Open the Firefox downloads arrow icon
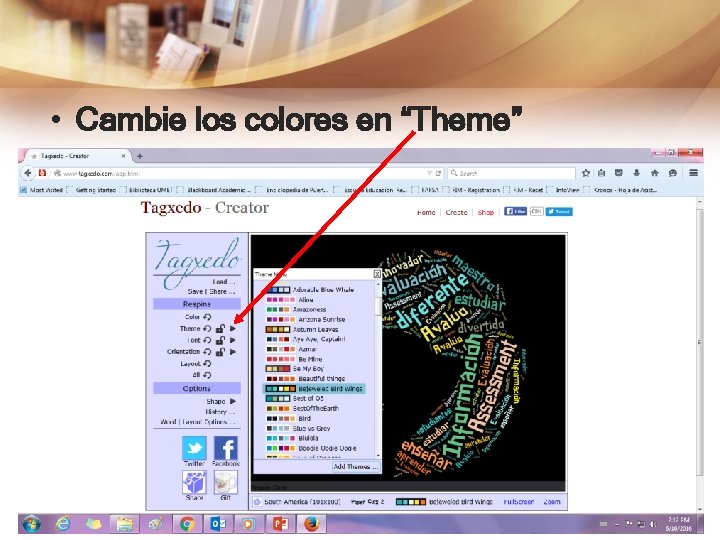 coord(636,173)
